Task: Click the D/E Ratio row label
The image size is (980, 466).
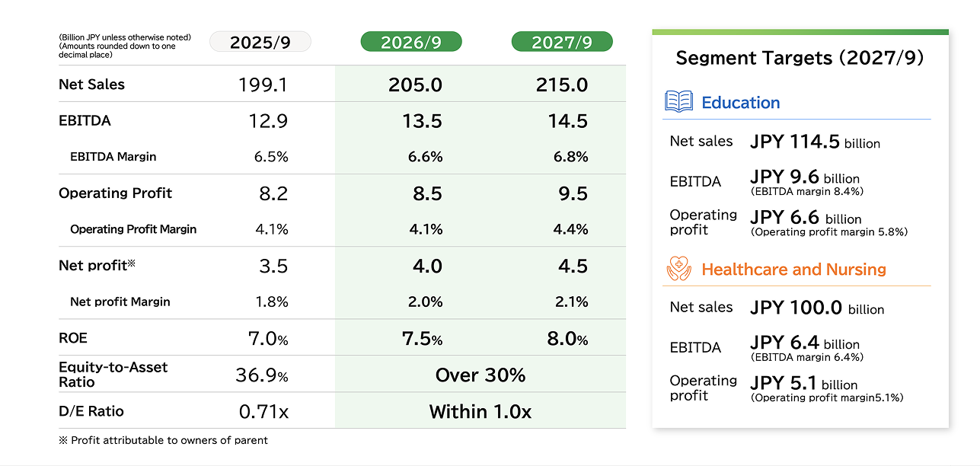Action: point(91,411)
